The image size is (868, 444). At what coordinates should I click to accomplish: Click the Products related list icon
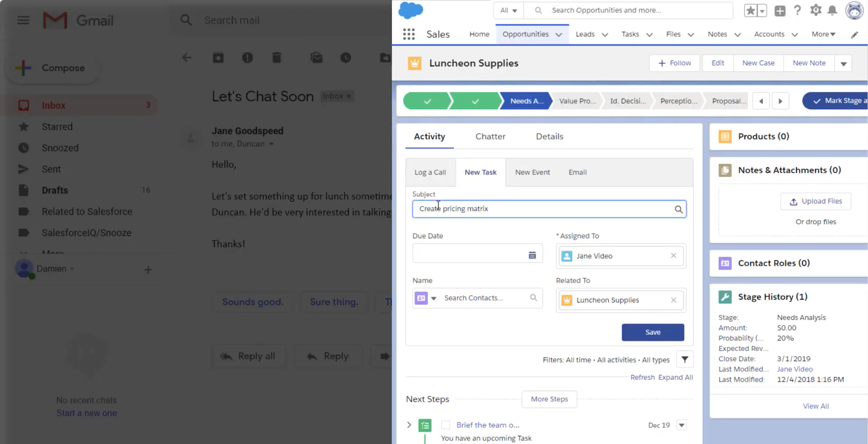(x=725, y=137)
